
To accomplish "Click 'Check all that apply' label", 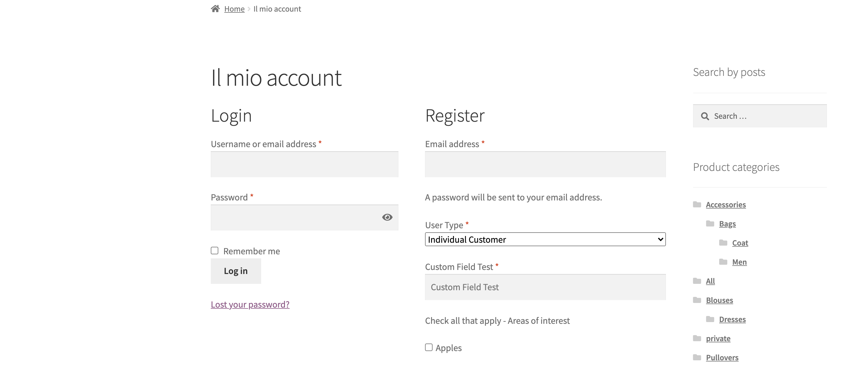I will click(497, 321).
